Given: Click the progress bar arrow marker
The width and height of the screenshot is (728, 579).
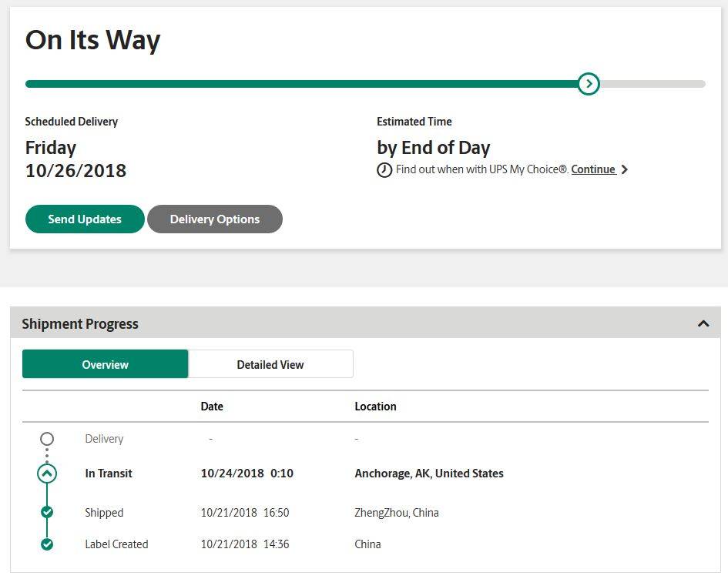Looking at the screenshot, I should (x=589, y=84).
